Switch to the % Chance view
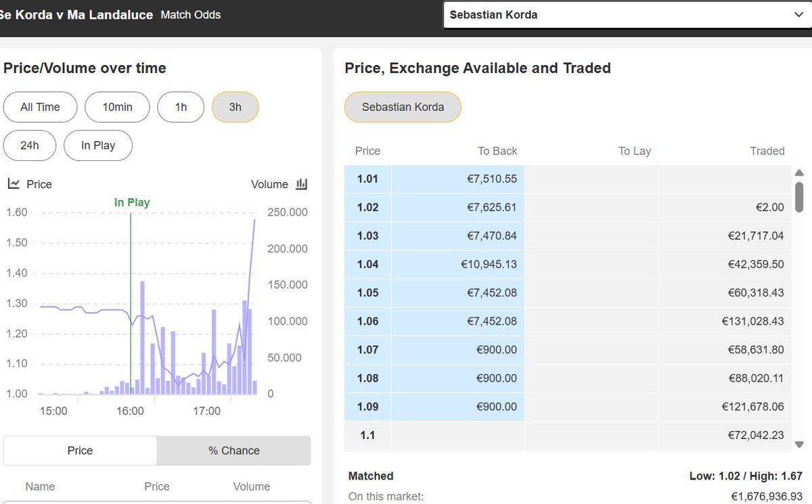Screen dimensions: 812x504 (233, 451)
